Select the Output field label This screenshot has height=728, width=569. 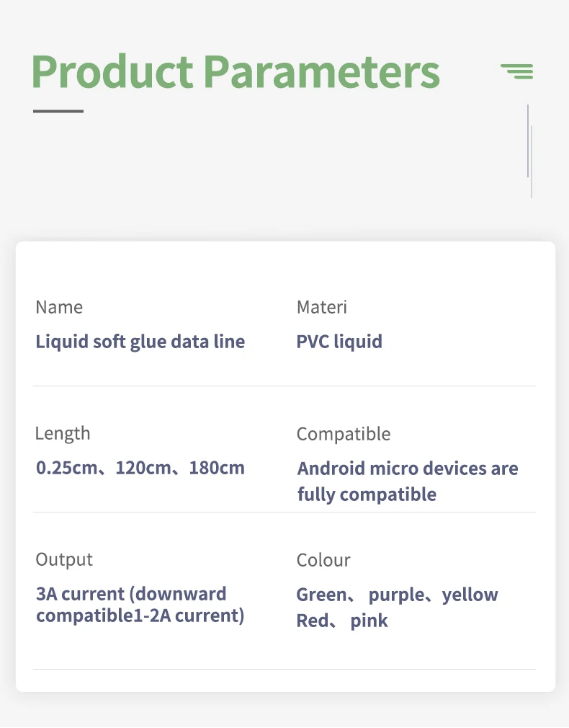64,559
